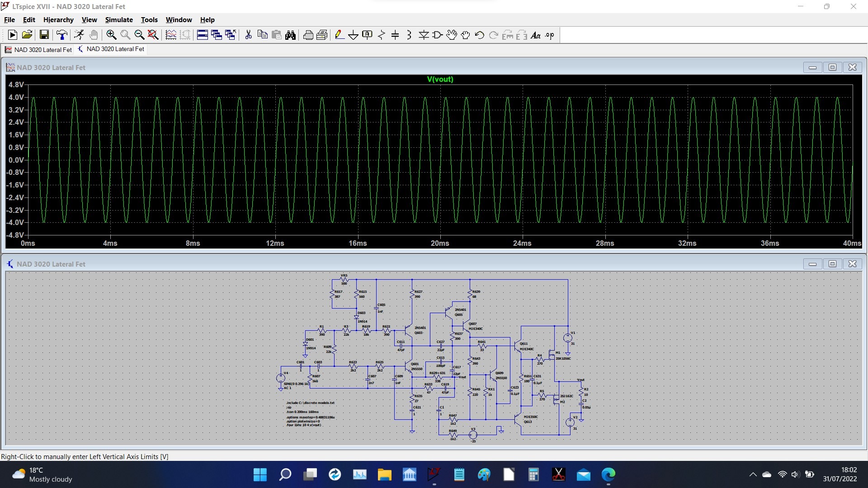Switch to the waveform NAD 3020 Lateral Fet tab
Viewport: 868px width, 488px height.
[38, 49]
